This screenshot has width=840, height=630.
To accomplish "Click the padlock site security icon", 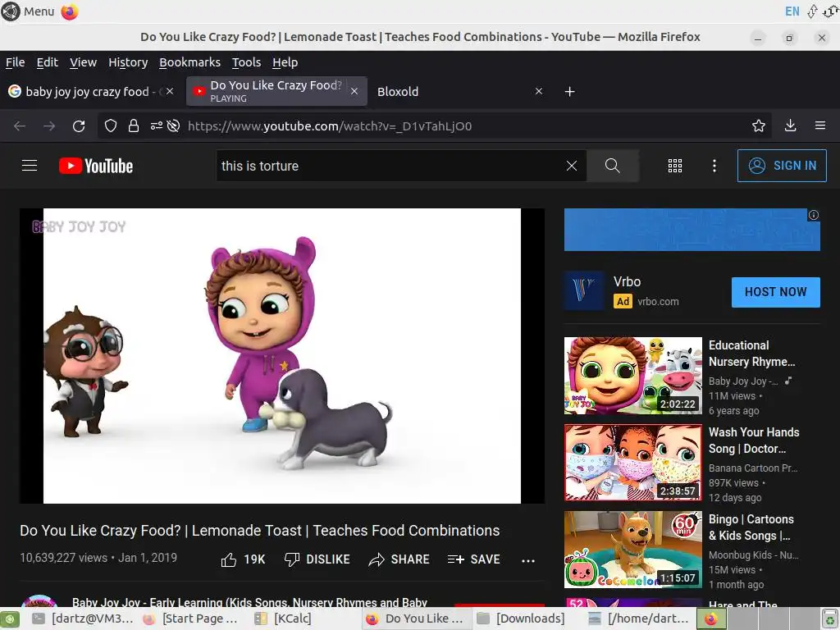I will pos(134,126).
